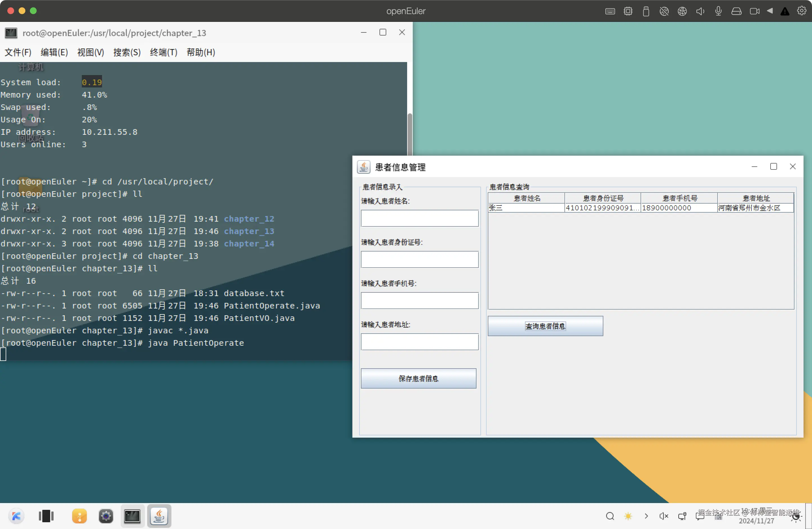The image size is (812, 529).
Task: Click the 保存患者信息 button
Action: (x=418, y=378)
